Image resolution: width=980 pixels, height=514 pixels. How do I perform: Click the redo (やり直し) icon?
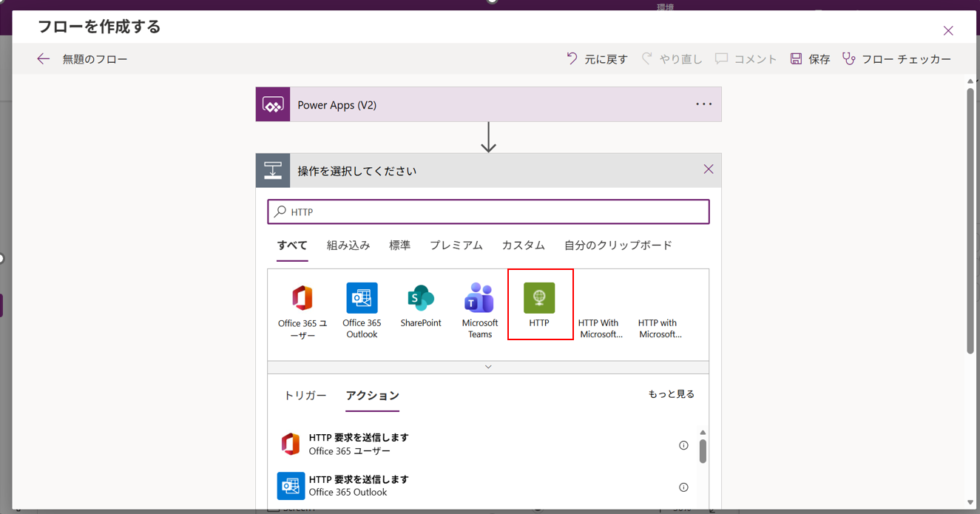pos(647,58)
